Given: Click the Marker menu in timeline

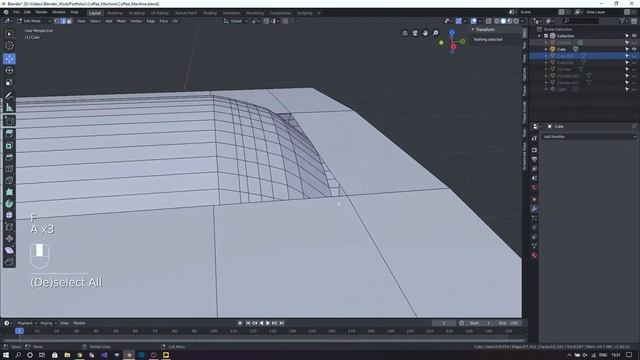Looking at the screenshot, I should coord(79,323).
